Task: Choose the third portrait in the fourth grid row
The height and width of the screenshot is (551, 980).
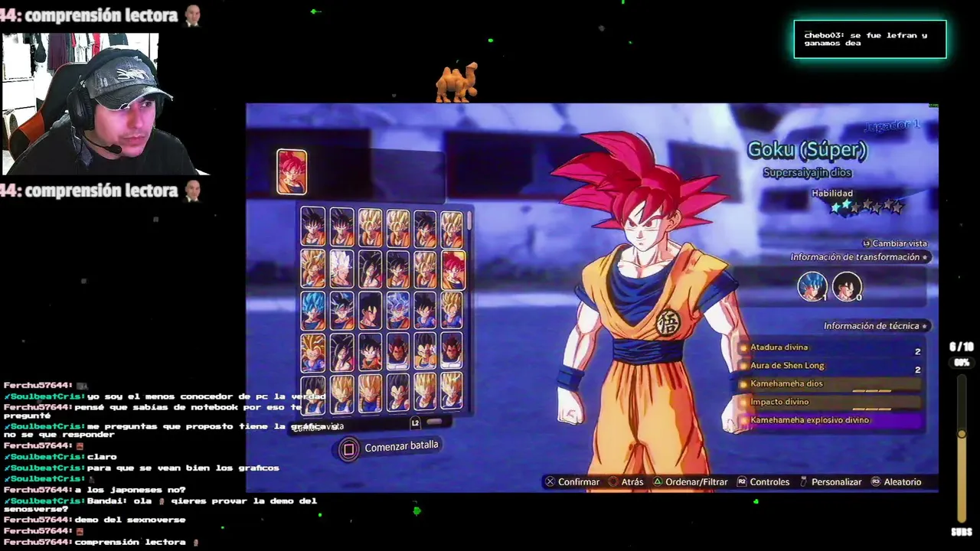Action: point(370,353)
